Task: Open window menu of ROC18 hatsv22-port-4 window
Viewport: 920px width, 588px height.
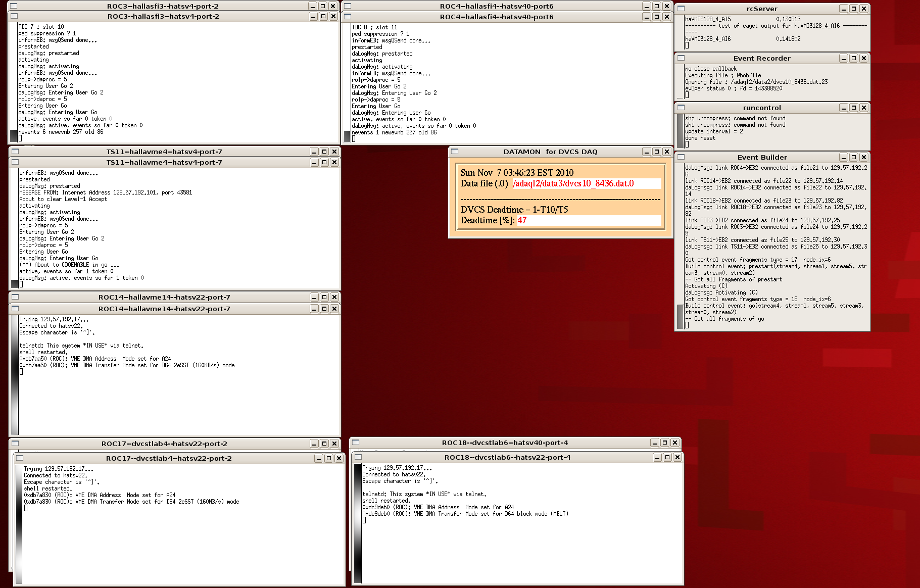Action: tap(358, 457)
